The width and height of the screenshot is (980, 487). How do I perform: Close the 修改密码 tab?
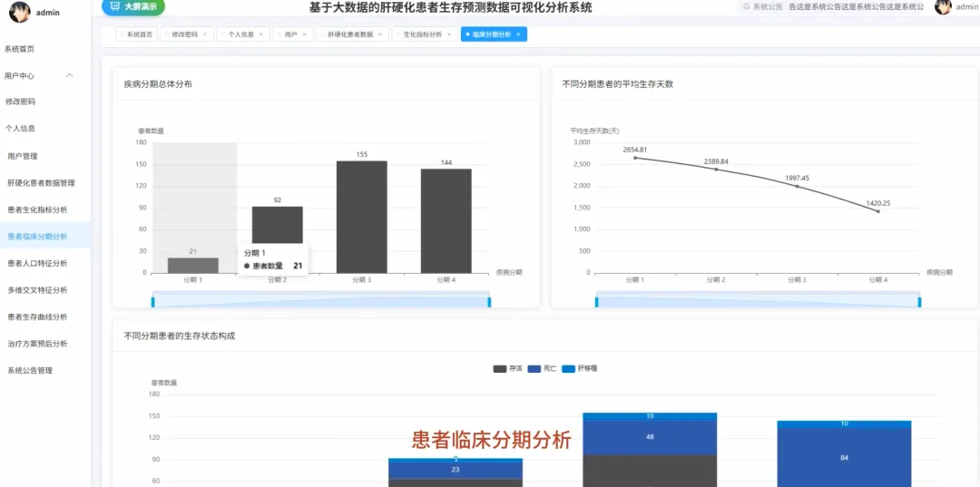pyautogui.click(x=204, y=34)
